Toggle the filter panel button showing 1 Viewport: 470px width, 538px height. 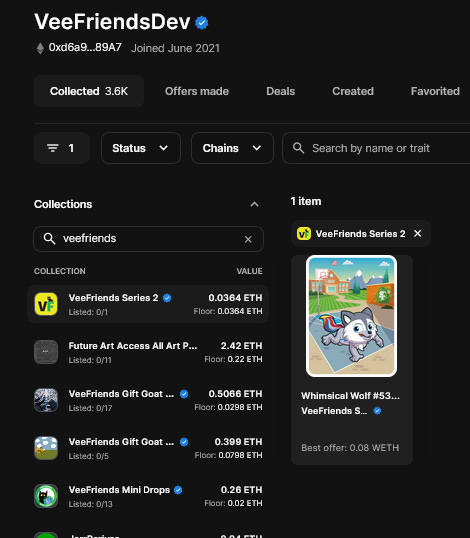[x=62, y=148]
